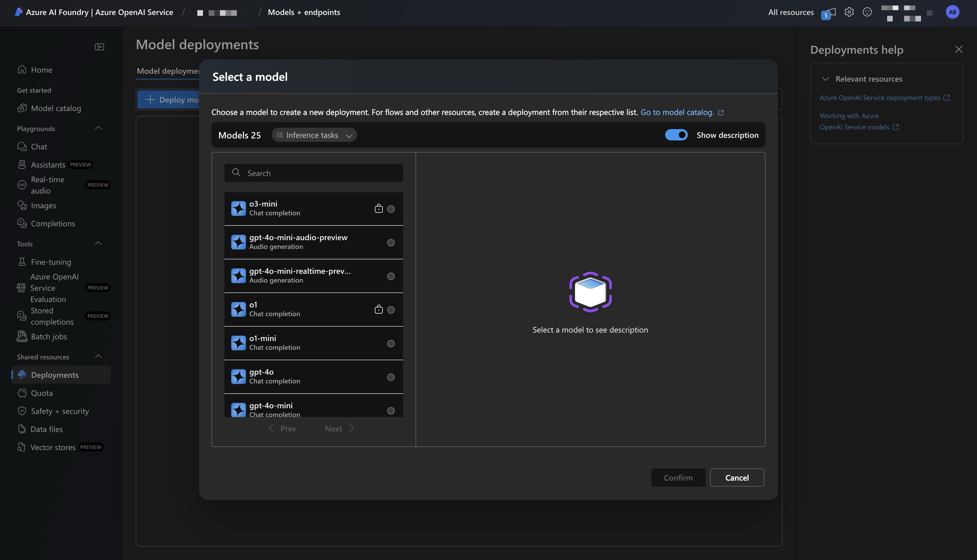Open the Inference tasks dropdown
The height and width of the screenshot is (560, 977).
[x=314, y=135]
